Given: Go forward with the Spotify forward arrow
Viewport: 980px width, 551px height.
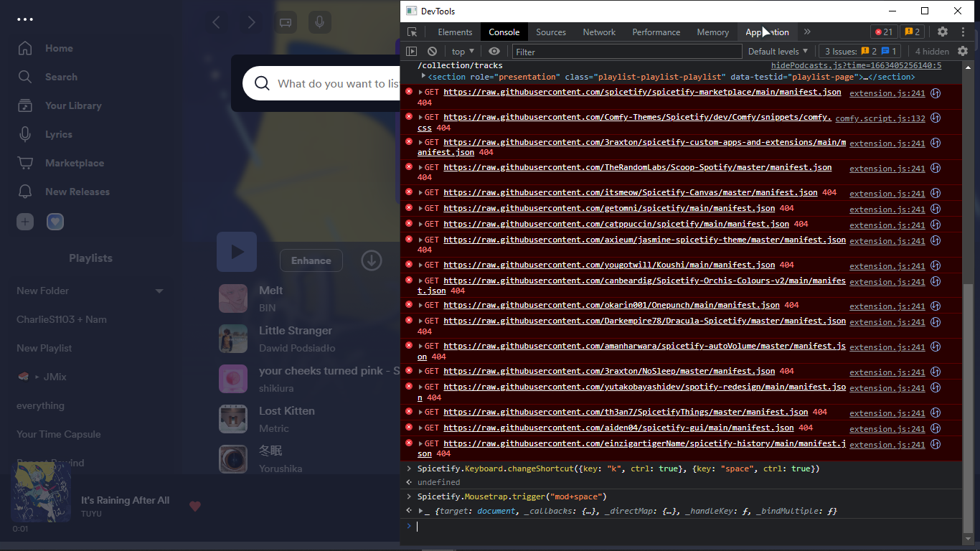Looking at the screenshot, I should 251,22.
